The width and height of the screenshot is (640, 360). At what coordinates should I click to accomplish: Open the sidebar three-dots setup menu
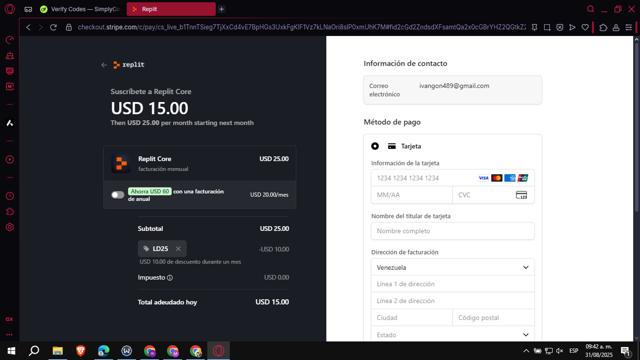coord(9,334)
